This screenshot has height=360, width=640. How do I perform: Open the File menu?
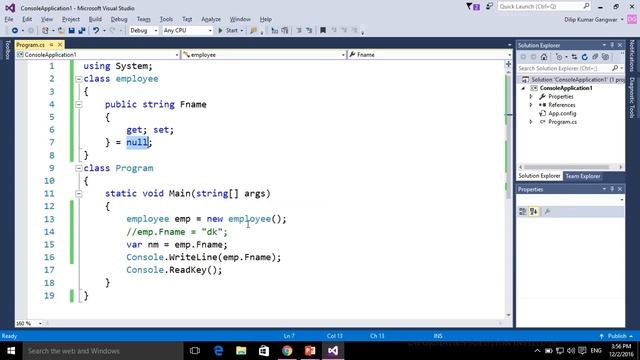pyautogui.click(x=9, y=19)
